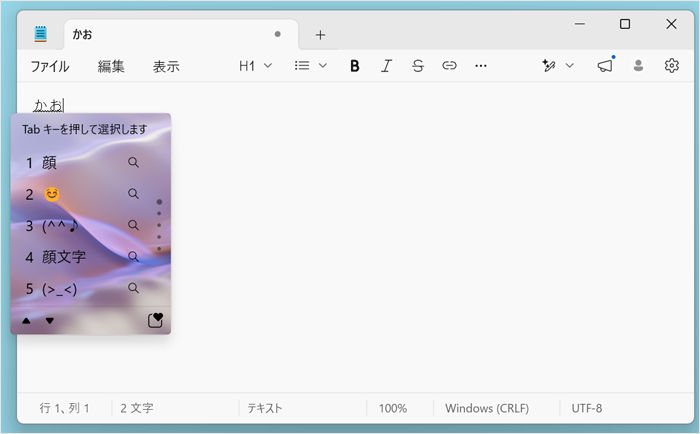
Task: Open the IME favorites heart icon
Action: pos(155,320)
